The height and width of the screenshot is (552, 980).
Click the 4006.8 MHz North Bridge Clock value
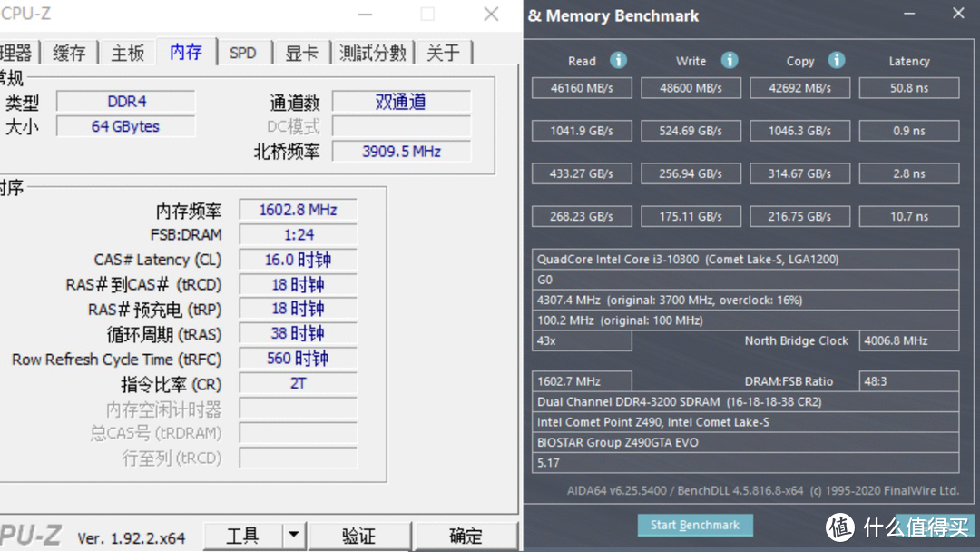[x=908, y=340]
